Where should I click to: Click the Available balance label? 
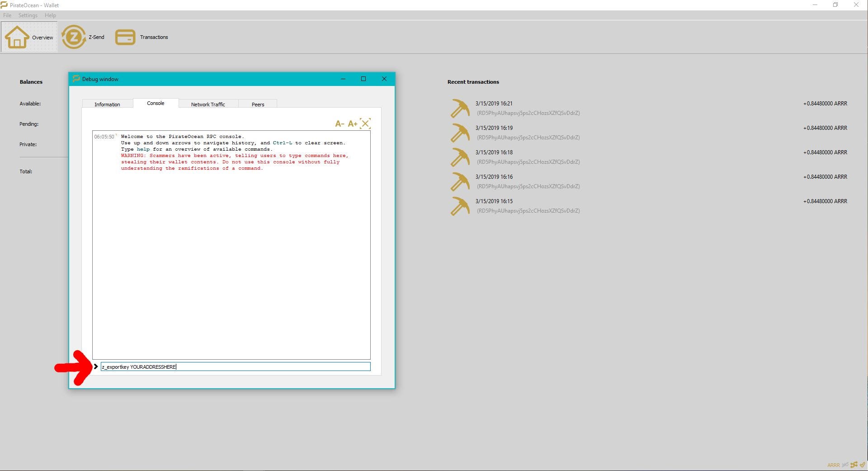click(30, 104)
